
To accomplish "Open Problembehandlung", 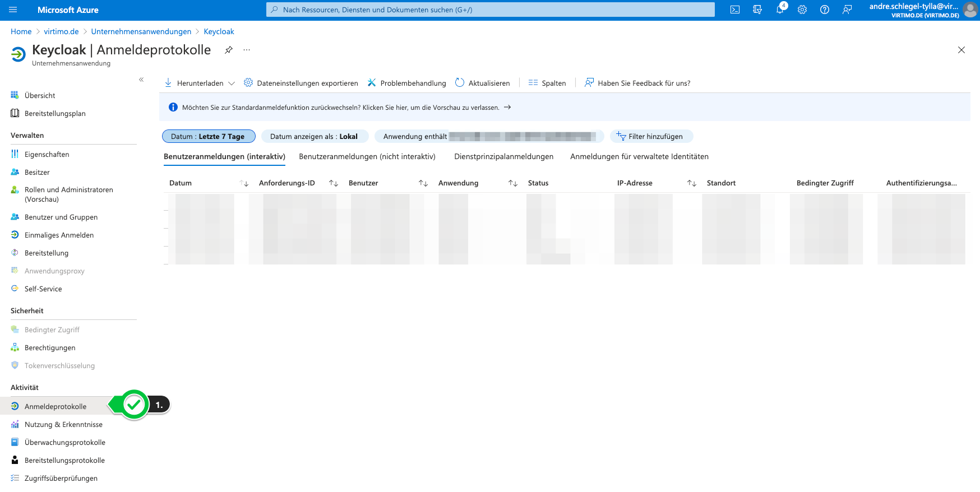I will coord(406,83).
